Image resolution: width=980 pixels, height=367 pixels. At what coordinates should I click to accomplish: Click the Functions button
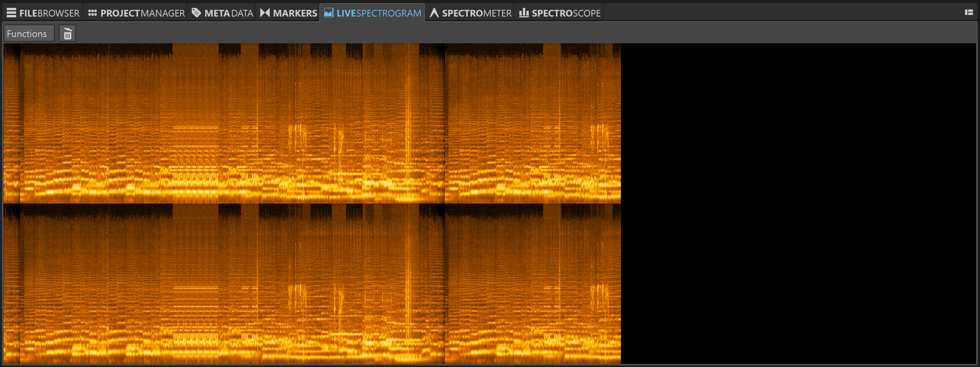(x=28, y=33)
